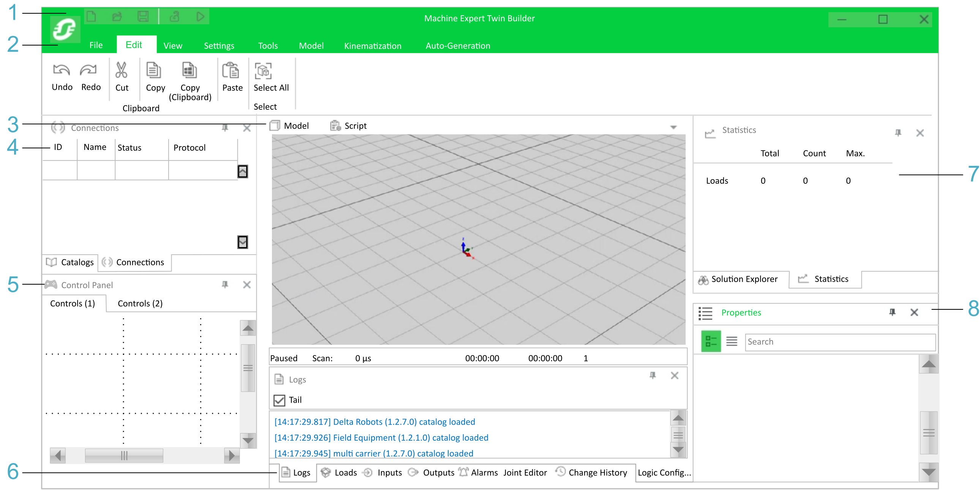
Task: Close the Statistics panel
Action: (920, 133)
